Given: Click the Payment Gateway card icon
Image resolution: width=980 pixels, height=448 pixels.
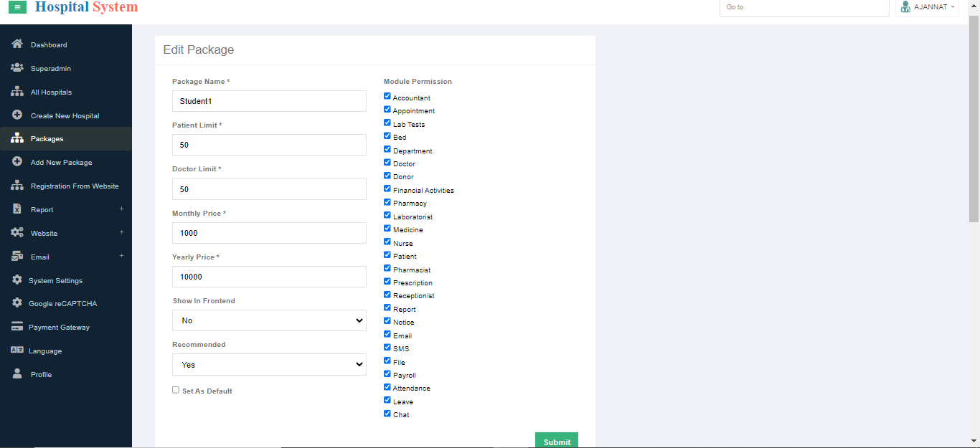Looking at the screenshot, I should tap(17, 327).
